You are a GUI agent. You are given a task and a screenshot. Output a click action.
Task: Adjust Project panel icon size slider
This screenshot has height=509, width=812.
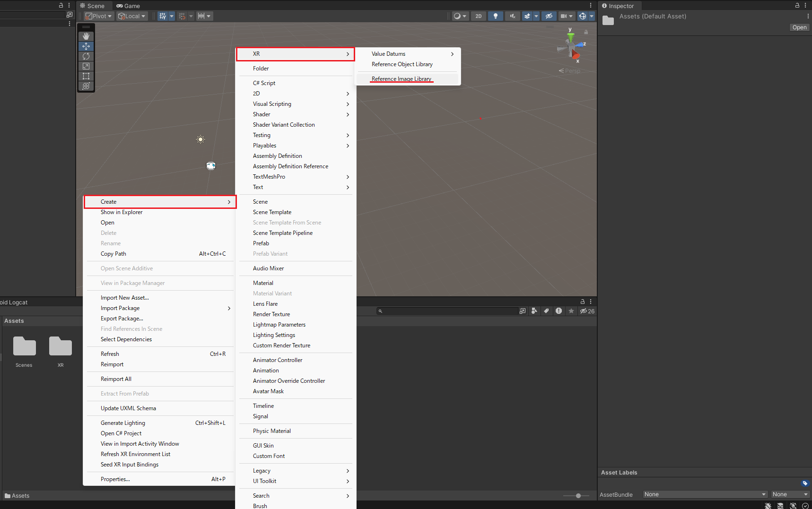[576, 496]
